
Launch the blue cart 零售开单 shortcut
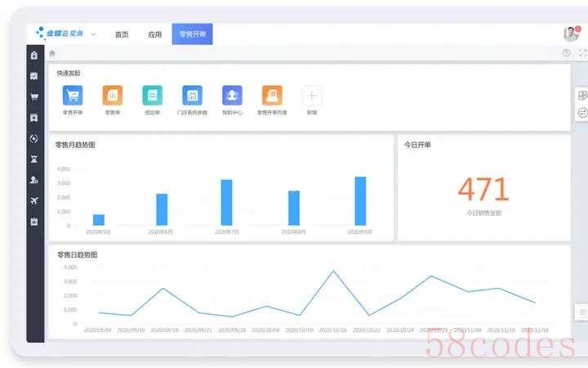click(x=73, y=96)
